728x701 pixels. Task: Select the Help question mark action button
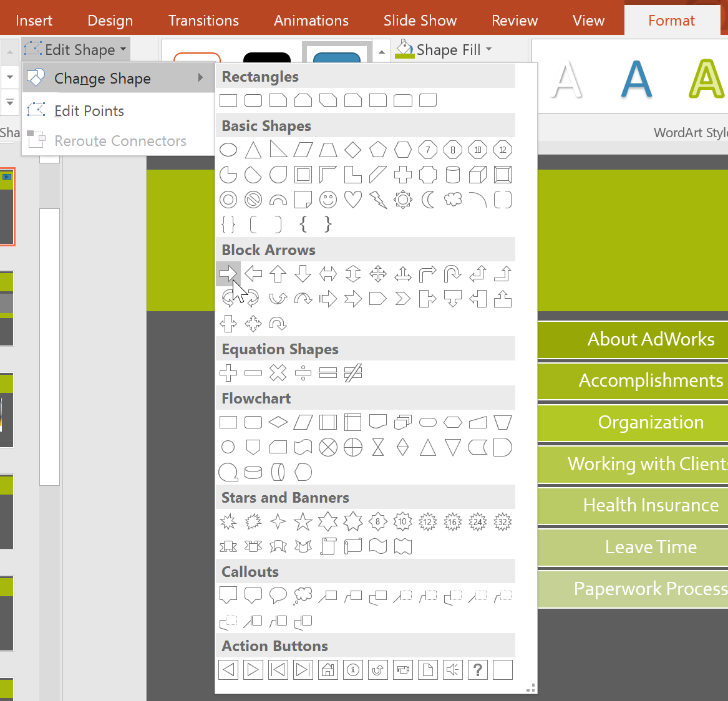pyautogui.click(x=477, y=670)
